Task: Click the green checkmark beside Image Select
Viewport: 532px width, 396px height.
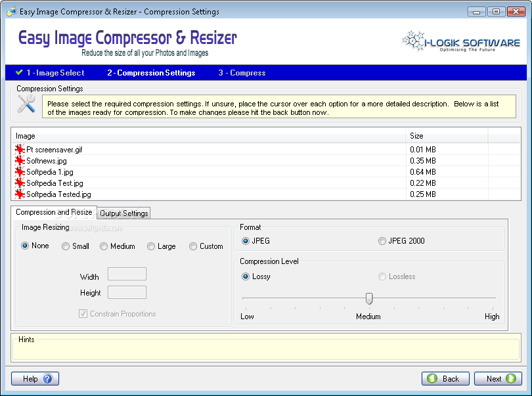Action: (x=19, y=72)
